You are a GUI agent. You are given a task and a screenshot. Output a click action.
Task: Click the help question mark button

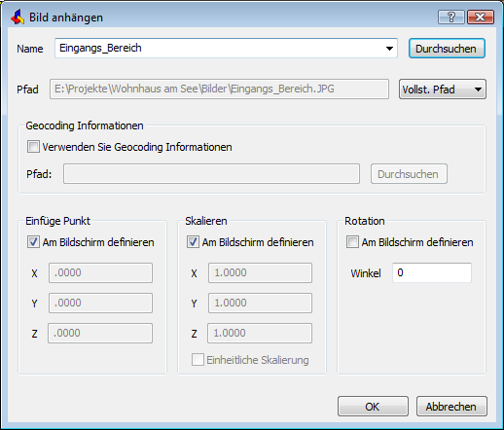point(451,17)
